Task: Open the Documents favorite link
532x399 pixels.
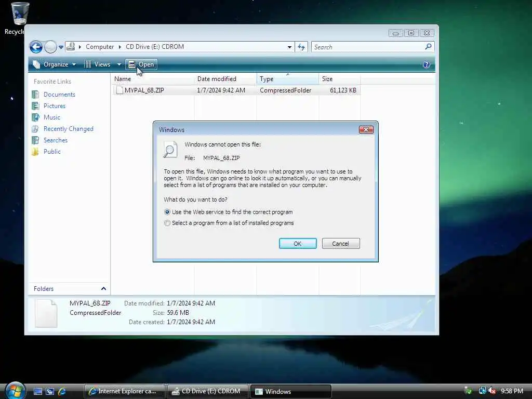Action: coord(59,95)
